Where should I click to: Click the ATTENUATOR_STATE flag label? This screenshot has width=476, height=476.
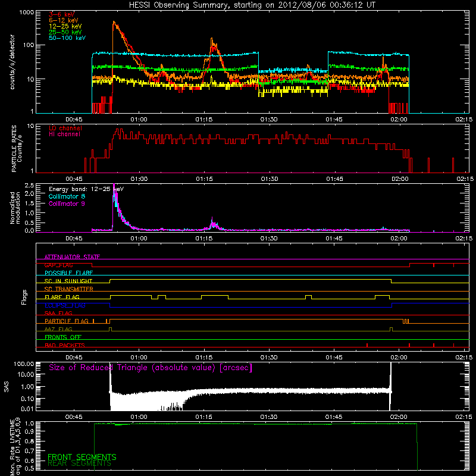tap(72, 257)
